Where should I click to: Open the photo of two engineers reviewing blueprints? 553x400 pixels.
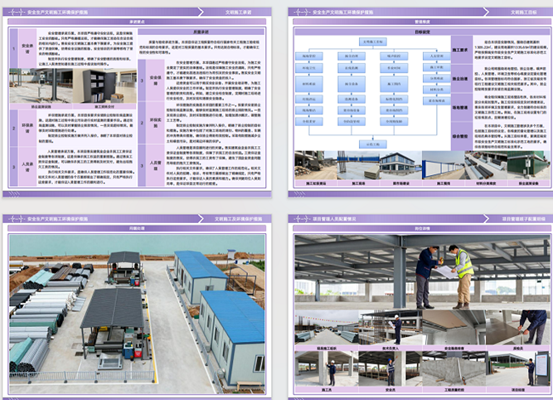point(422,272)
